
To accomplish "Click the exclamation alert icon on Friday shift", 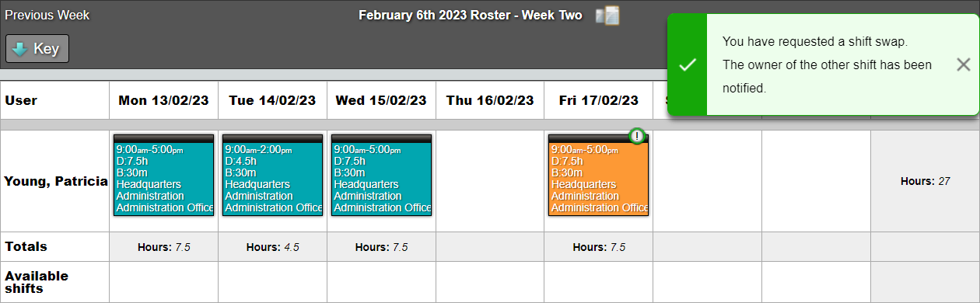I will (638, 136).
